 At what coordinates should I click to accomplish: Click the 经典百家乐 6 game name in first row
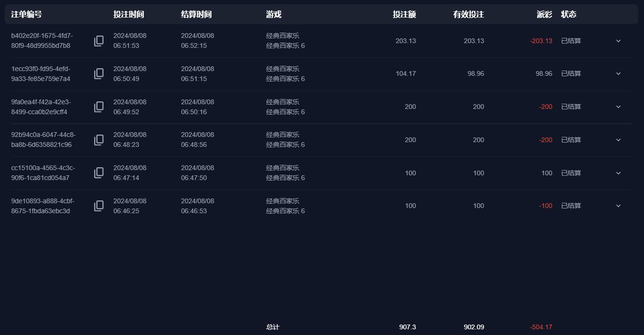click(x=285, y=45)
